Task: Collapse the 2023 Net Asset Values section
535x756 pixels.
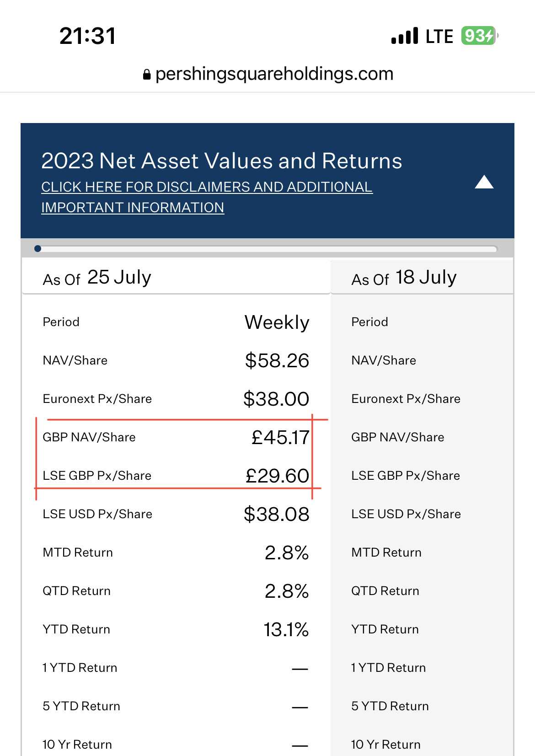Action: pyautogui.click(x=484, y=182)
